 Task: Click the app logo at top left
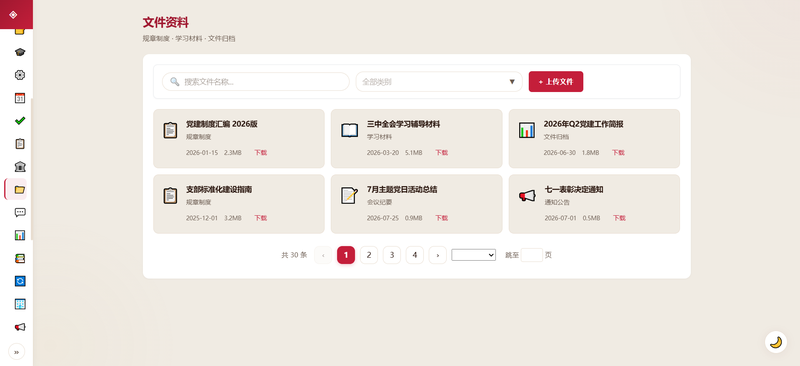pyautogui.click(x=13, y=14)
